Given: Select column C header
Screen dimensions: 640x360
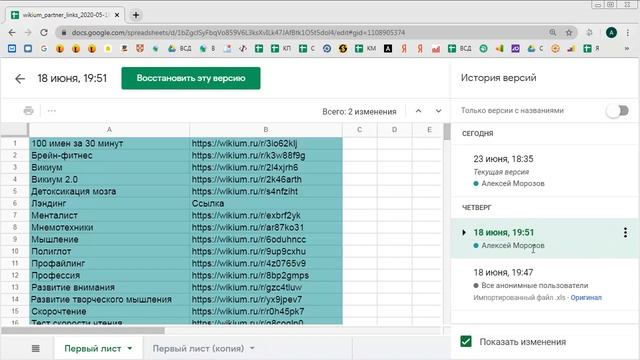Looking at the screenshot, I should coord(360,130).
